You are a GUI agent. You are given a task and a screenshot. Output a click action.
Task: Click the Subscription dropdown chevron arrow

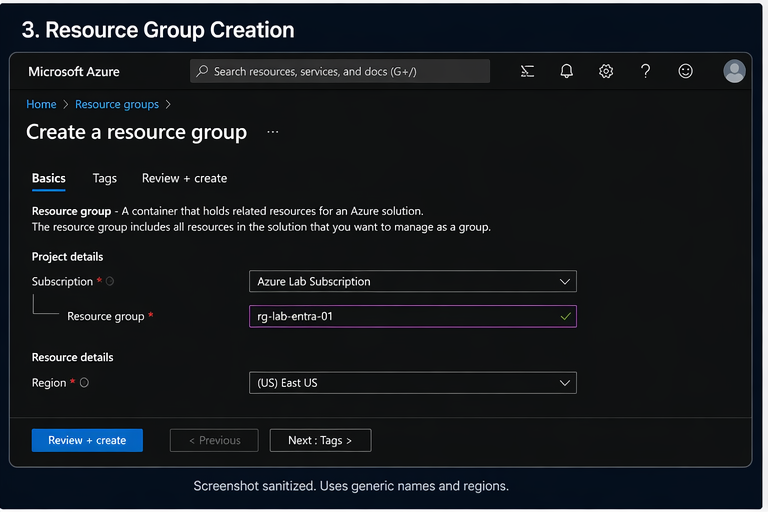coord(565,282)
